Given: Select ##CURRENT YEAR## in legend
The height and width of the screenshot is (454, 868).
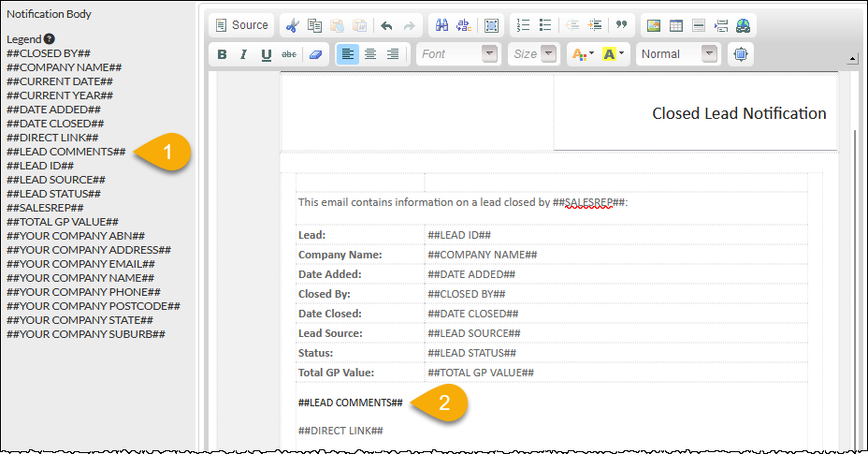Looking at the screenshot, I should coord(60,95).
